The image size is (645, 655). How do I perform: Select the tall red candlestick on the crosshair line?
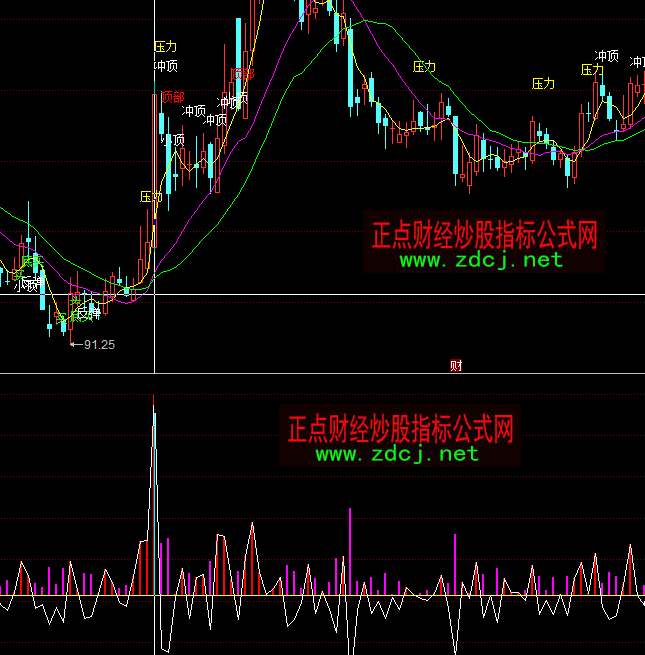coord(154,170)
